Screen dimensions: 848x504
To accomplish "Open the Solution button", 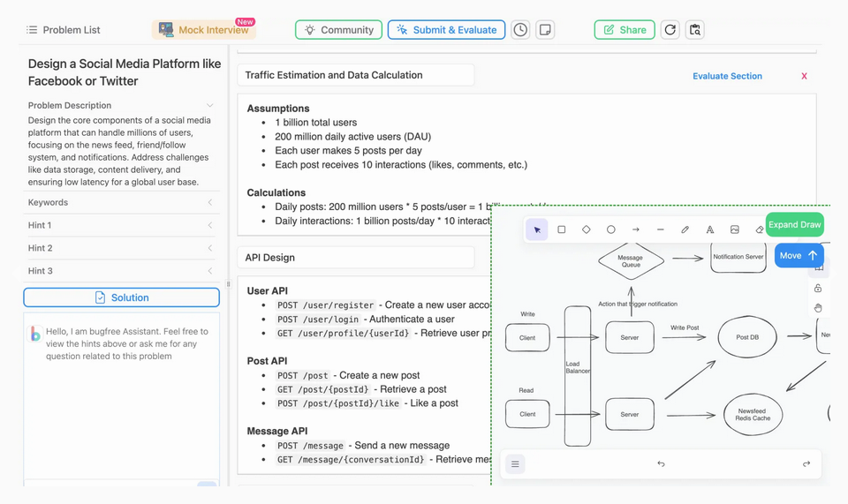I will [x=121, y=297].
